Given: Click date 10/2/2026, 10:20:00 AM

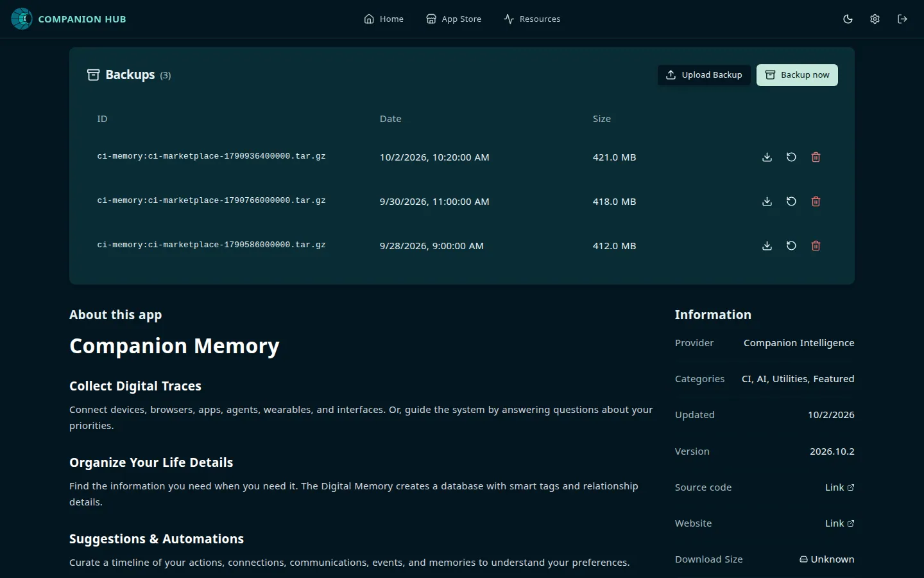Looking at the screenshot, I should click(x=434, y=157).
